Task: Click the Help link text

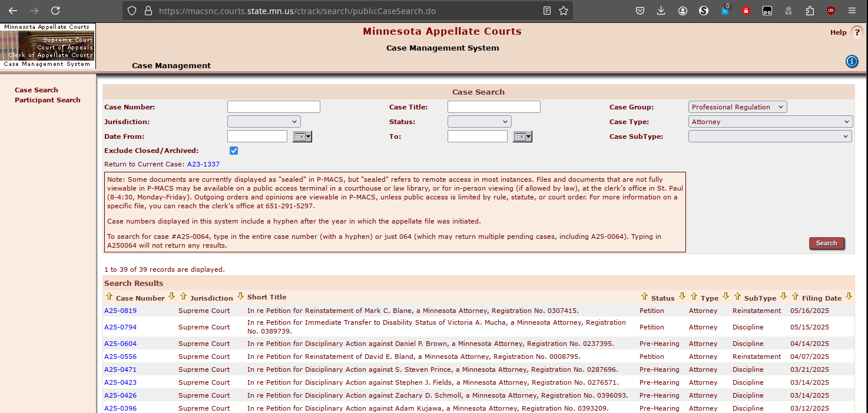Action: coord(838,32)
